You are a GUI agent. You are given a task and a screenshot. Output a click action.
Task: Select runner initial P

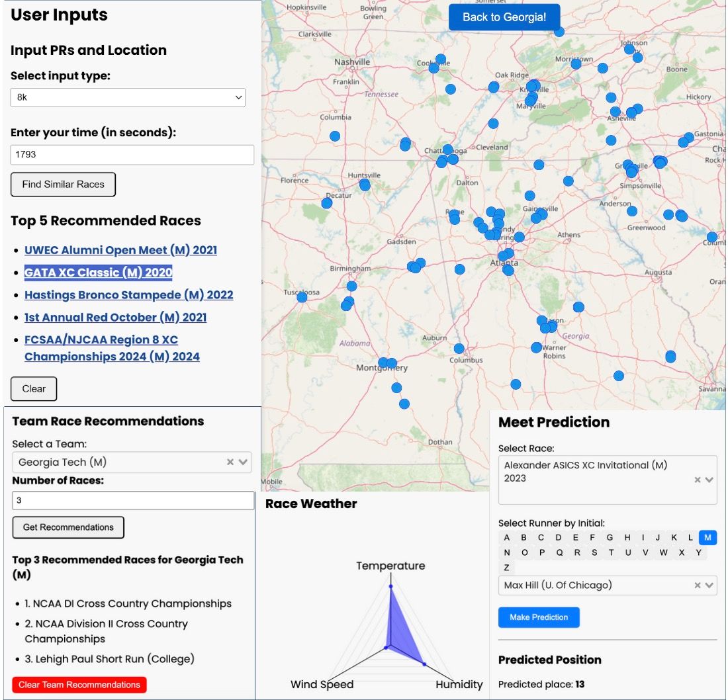[542, 552]
